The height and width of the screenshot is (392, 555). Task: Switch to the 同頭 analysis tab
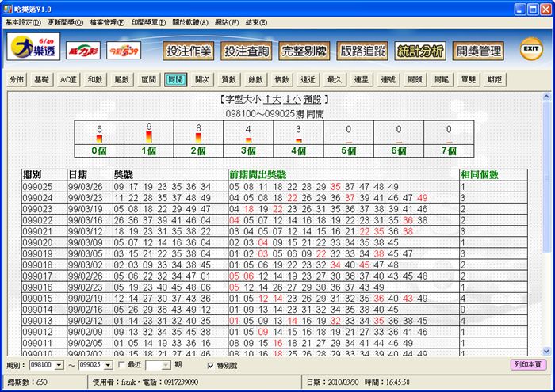click(415, 79)
